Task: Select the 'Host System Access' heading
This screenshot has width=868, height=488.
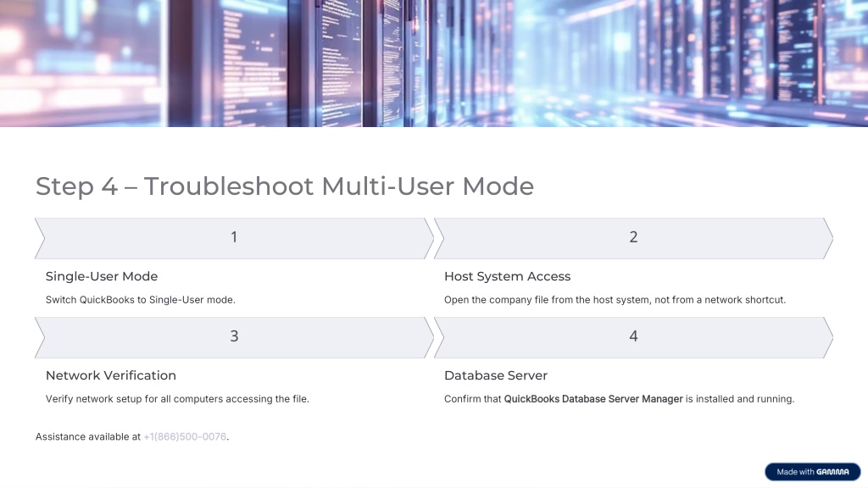Action: [x=507, y=276]
